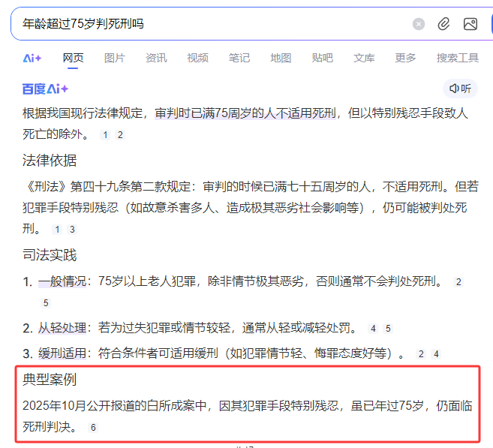Open the 视频 tab
This screenshot has width=493, height=448.
(197, 58)
